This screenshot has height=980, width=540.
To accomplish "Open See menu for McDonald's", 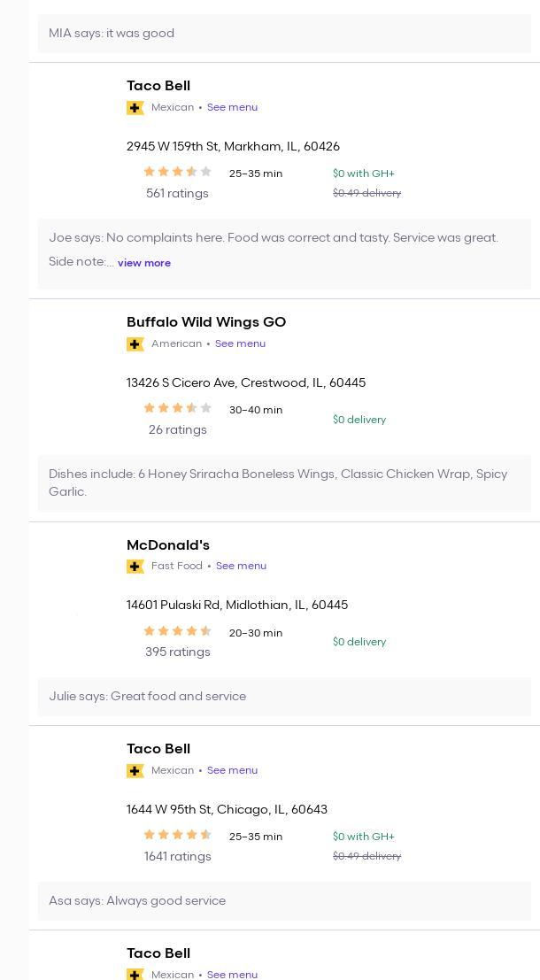I will click(x=241, y=567).
